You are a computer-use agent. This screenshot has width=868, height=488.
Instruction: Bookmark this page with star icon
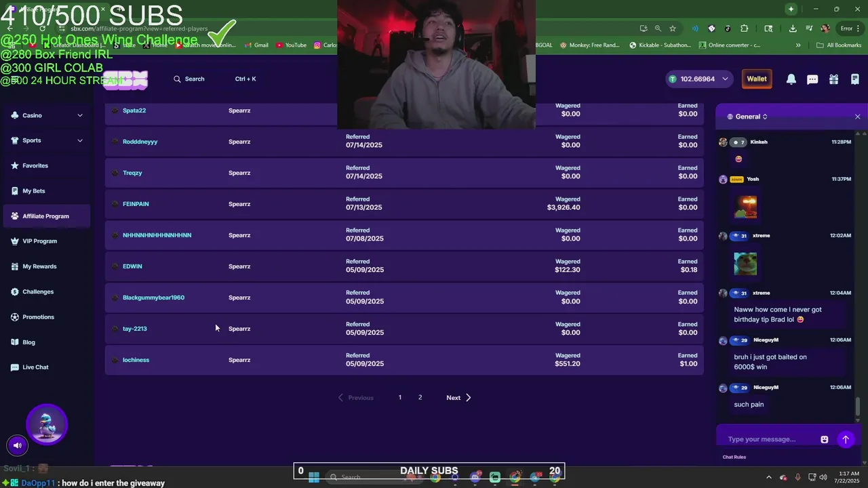click(672, 28)
